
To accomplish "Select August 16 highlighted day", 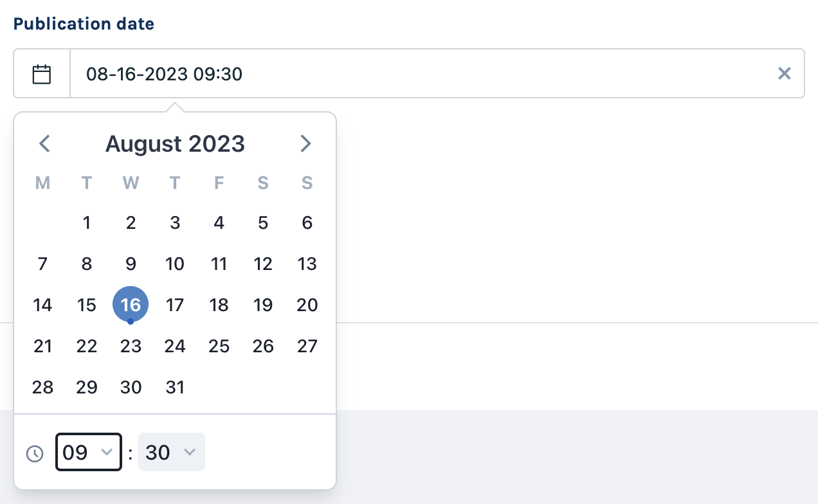I will click(x=131, y=305).
